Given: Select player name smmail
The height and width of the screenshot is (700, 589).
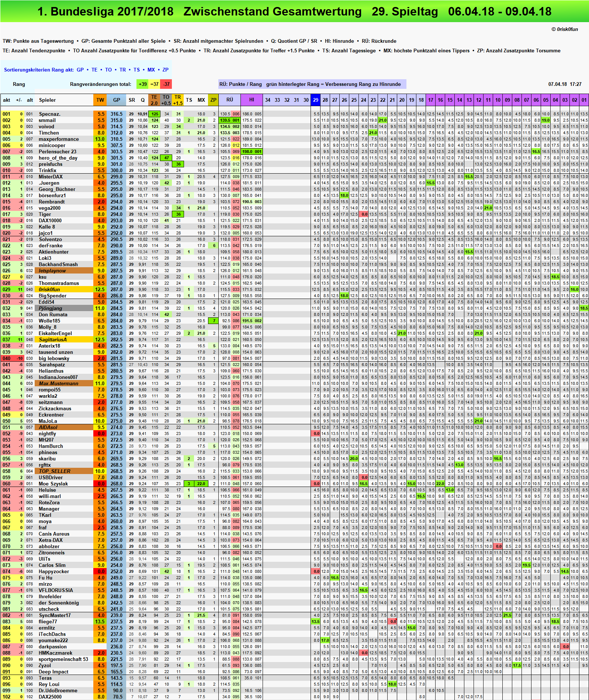Looking at the screenshot, I should coord(47,120).
